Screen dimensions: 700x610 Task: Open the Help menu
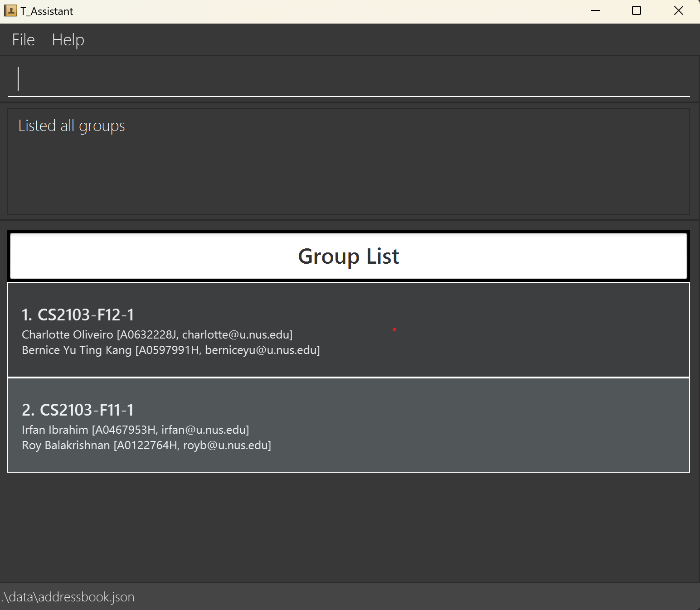click(x=68, y=40)
